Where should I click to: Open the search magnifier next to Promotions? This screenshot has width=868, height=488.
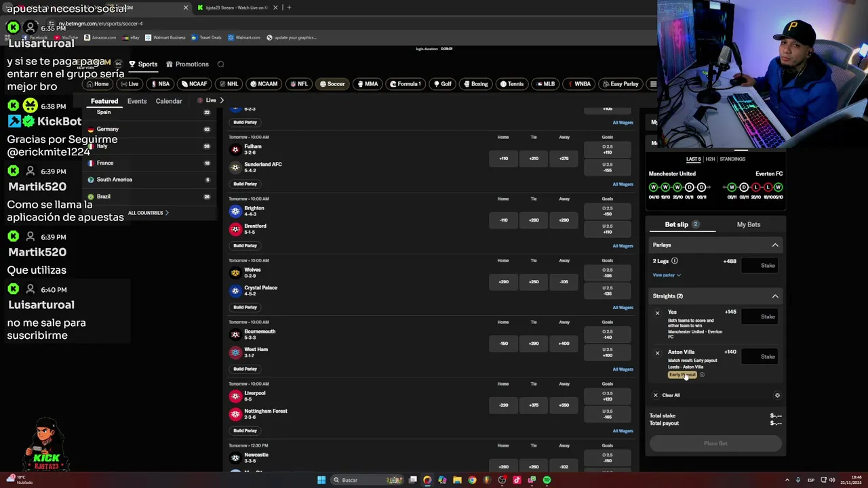(220, 64)
